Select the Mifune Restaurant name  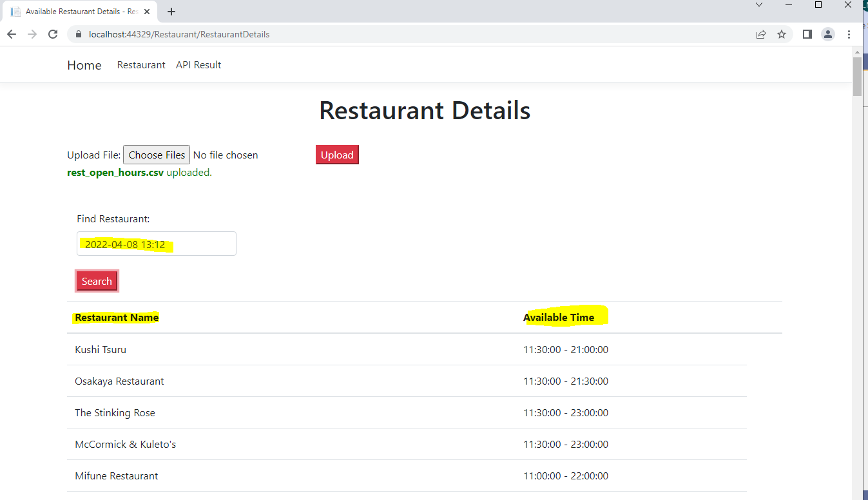116,476
